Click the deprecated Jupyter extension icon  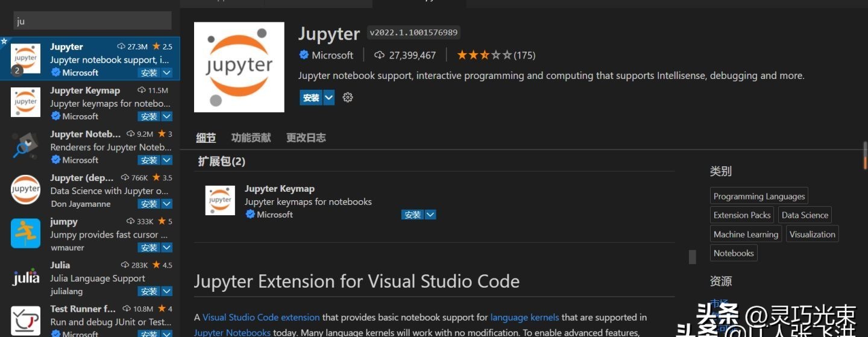25,190
